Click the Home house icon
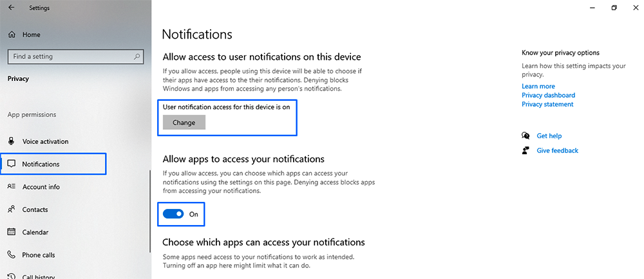 (x=12, y=35)
